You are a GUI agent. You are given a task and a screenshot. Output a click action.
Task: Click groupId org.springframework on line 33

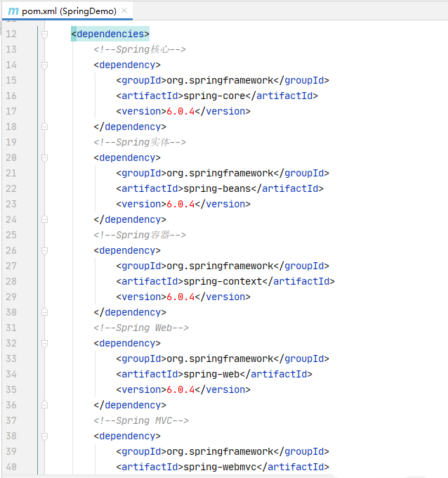[x=220, y=358]
